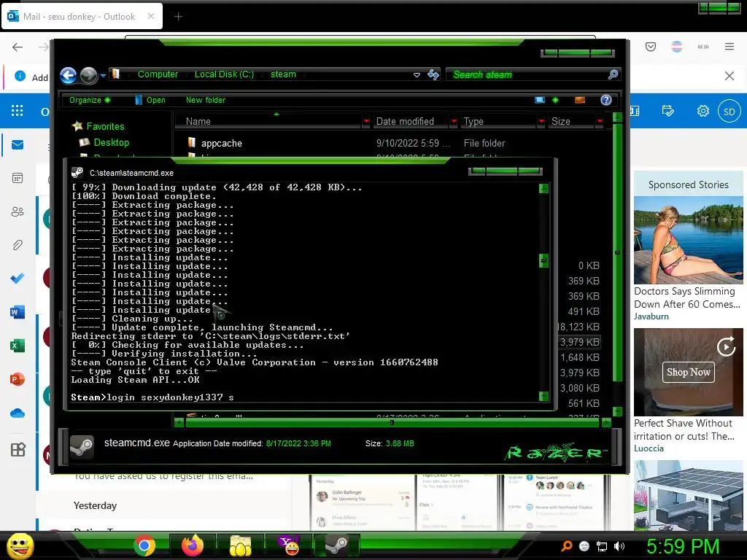Viewport: 747px width, 560px height.
Task: Click console scrollbar up arrow
Action: point(543,189)
